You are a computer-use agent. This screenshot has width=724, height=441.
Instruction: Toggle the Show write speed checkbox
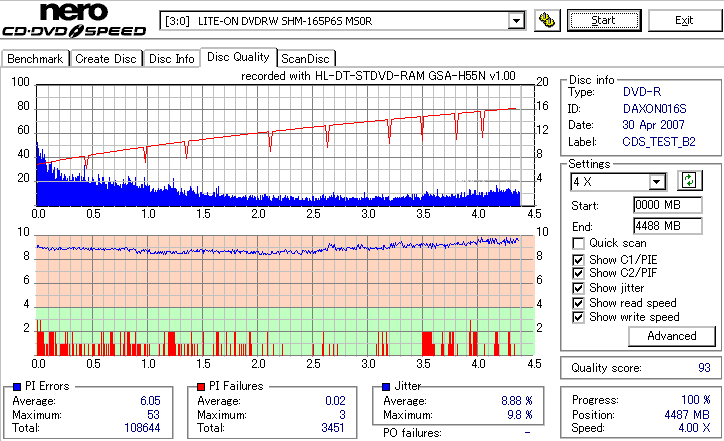pyautogui.click(x=578, y=317)
